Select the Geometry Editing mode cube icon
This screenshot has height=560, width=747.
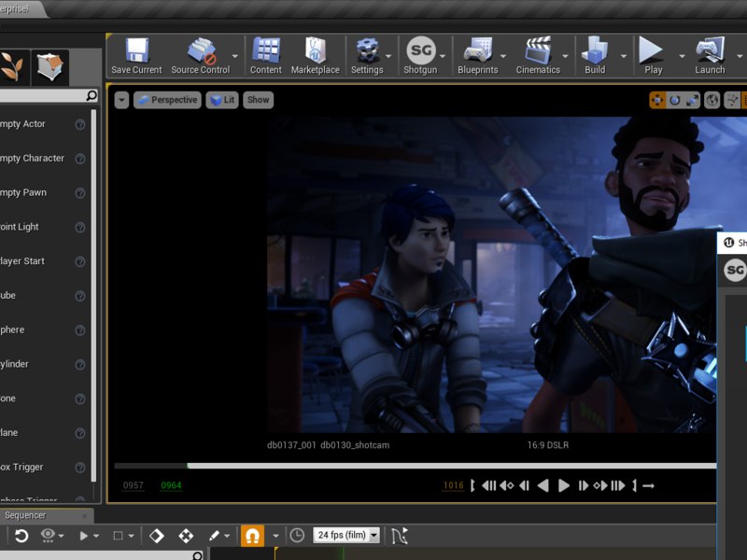50,67
